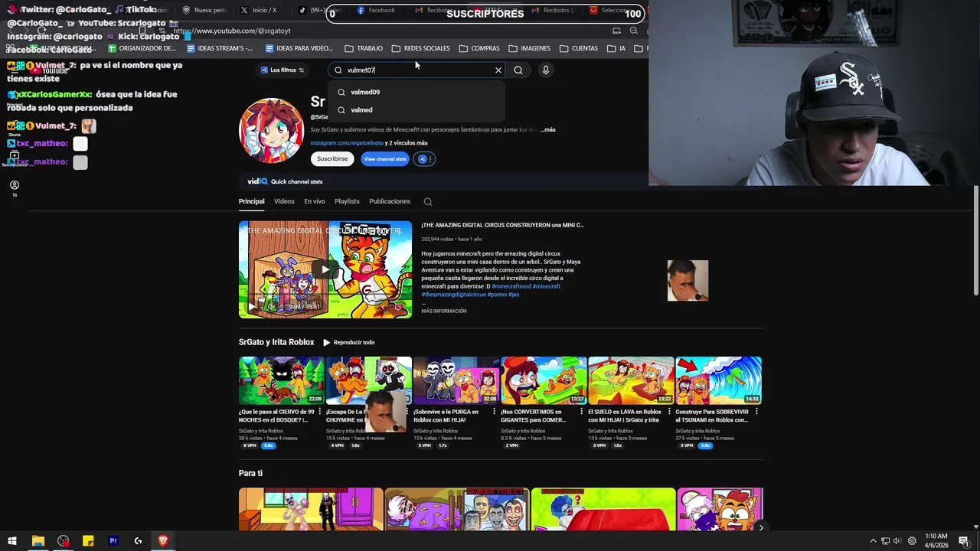Click the page vertical scrollbar
This screenshot has height=551, width=980.
tap(976, 241)
